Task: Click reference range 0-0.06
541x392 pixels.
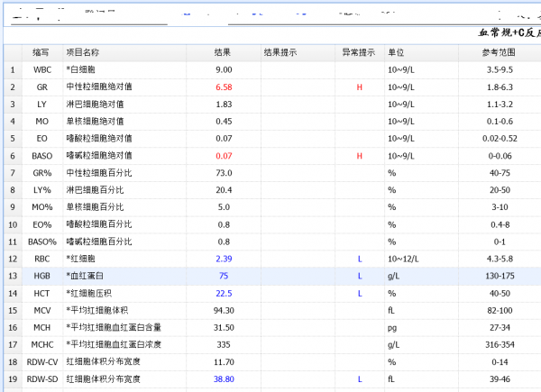Action: click(x=500, y=156)
